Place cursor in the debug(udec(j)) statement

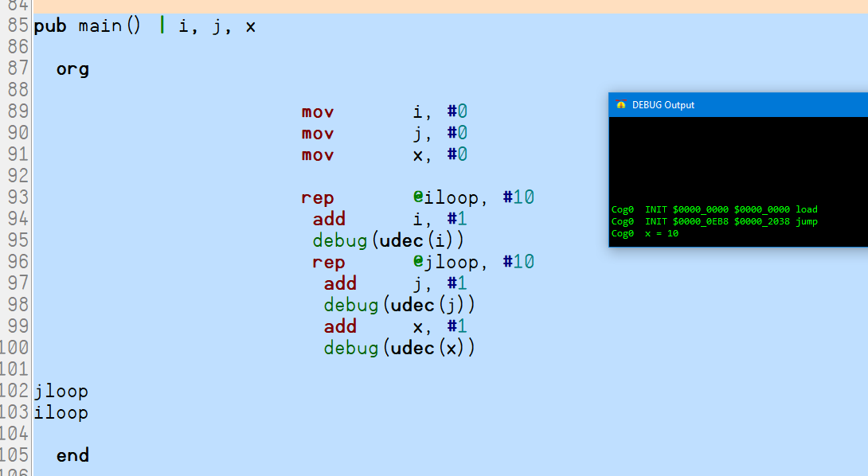(x=399, y=305)
